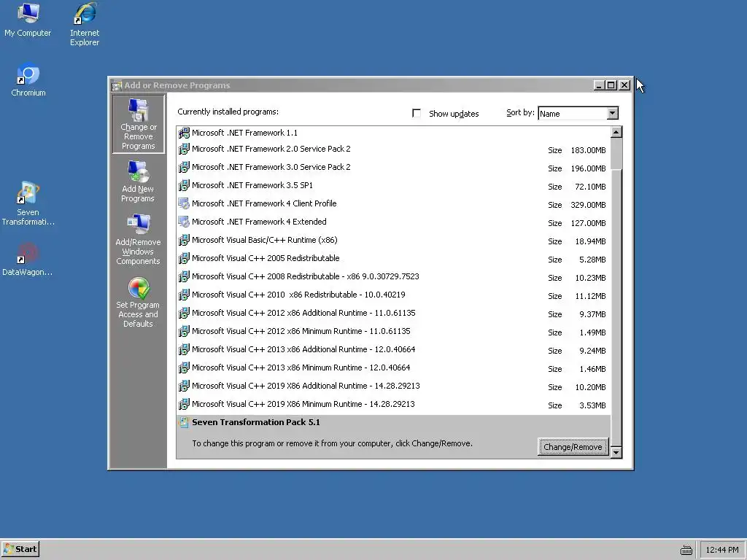Screen dimensions: 747x560
Task: Click the keyboard icon in the system tray
Action: point(686,550)
